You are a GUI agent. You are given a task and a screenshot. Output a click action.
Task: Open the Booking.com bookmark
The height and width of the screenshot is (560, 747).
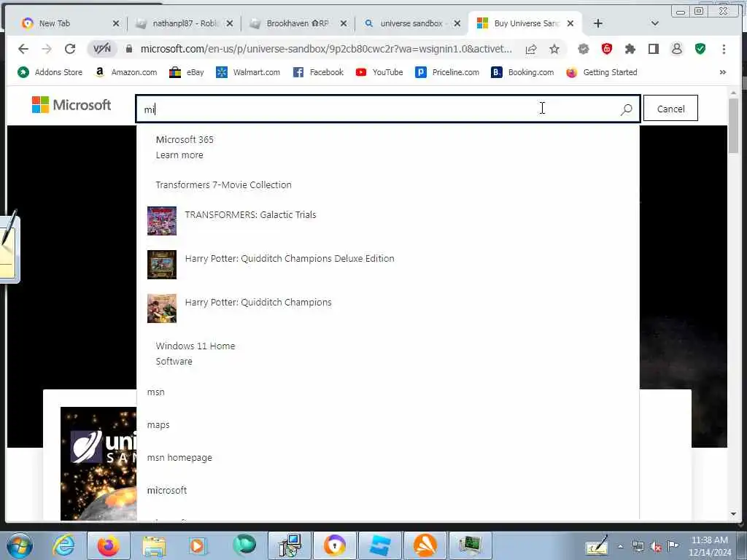tap(522, 72)
